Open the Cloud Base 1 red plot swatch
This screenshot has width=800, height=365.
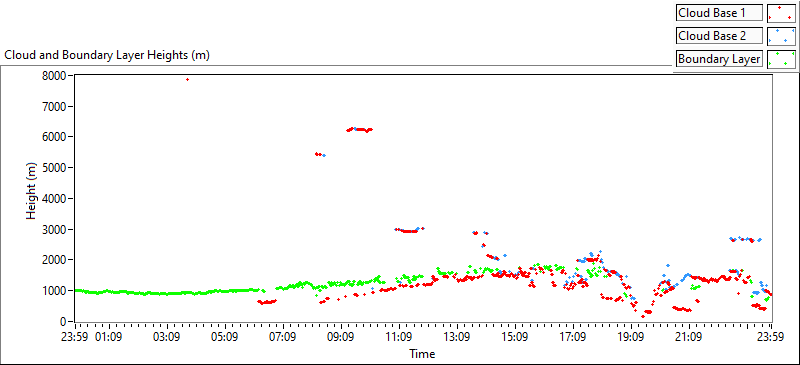point(781,13)
